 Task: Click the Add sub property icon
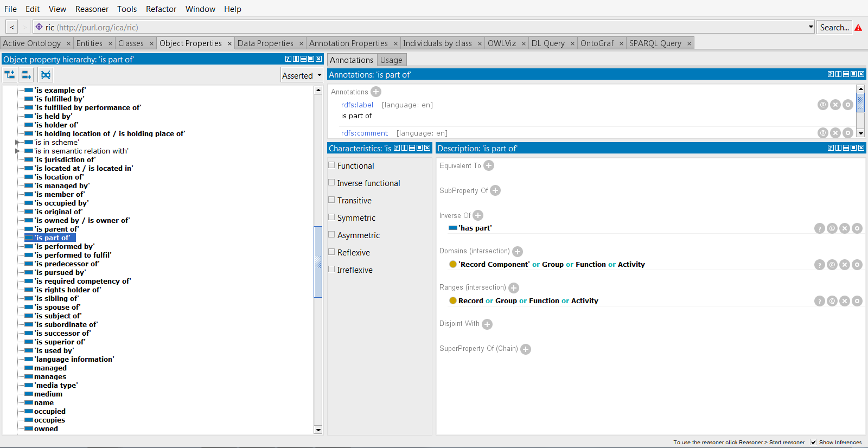(10, 75)
